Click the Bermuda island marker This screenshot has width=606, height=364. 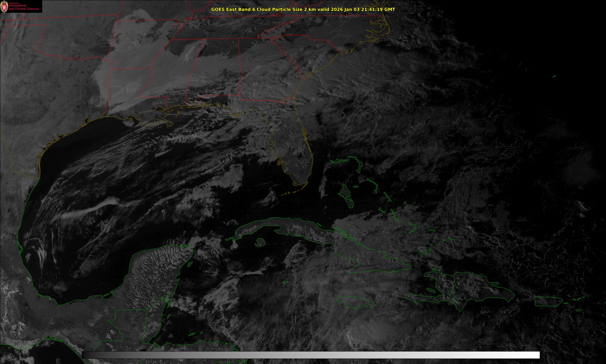[554, 76]
